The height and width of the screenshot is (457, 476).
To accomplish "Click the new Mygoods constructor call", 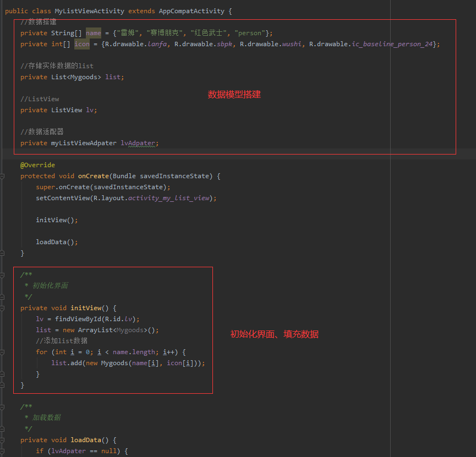I will tap(107, 363).
